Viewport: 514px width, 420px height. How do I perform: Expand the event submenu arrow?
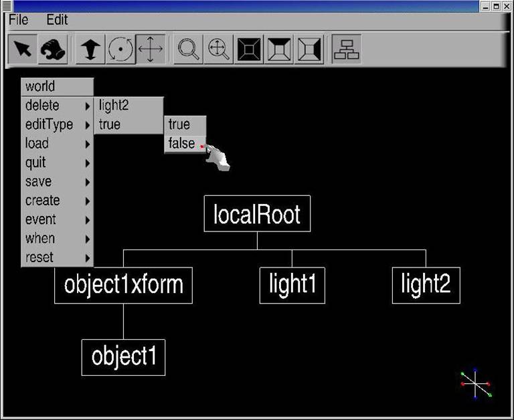[88, 220]
